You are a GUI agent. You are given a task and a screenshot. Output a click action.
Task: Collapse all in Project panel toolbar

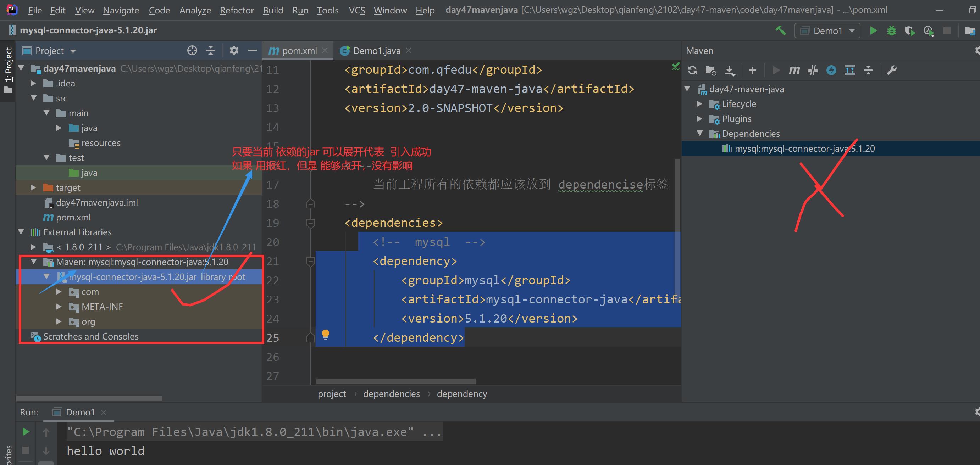tap(211, 51)
